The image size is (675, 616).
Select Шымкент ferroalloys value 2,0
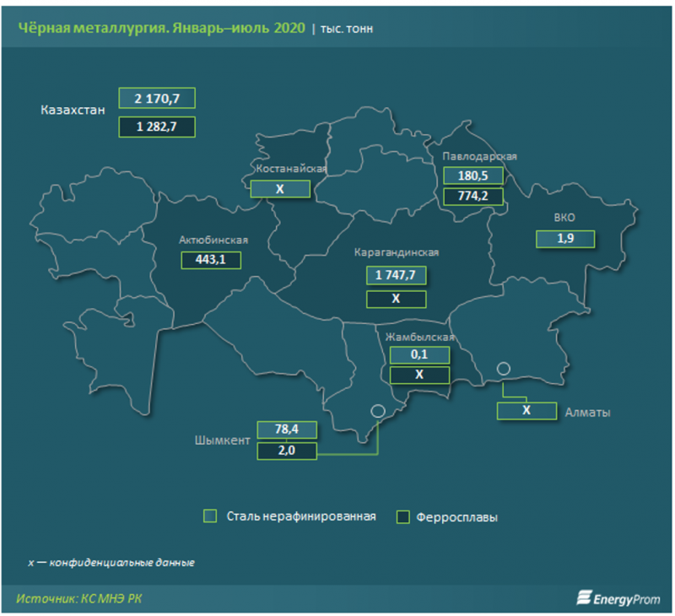(288, 451)
